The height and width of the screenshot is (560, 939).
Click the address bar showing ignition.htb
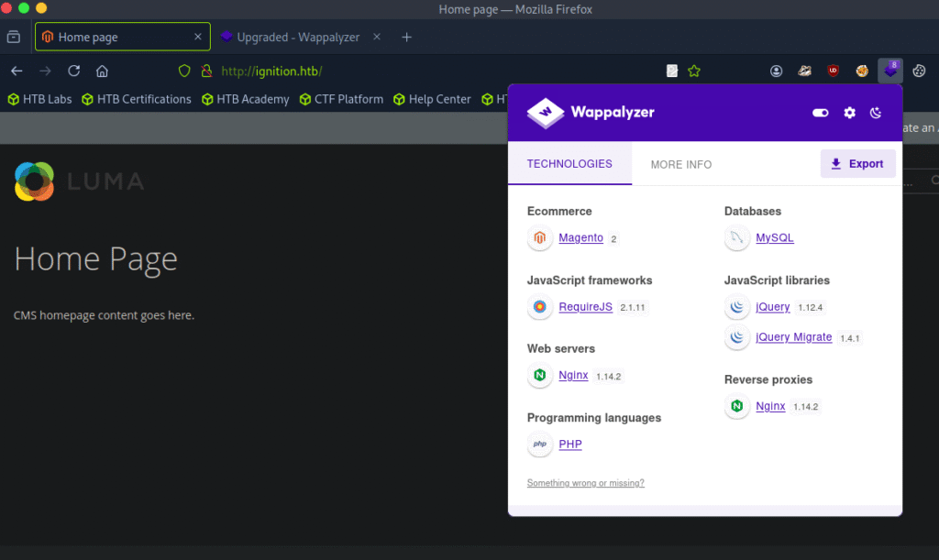pyautogui.click(x=413, y=71)
